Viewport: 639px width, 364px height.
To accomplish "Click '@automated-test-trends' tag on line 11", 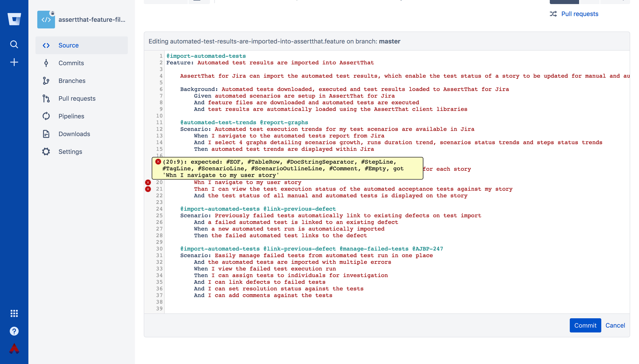I will coord(218,123).
